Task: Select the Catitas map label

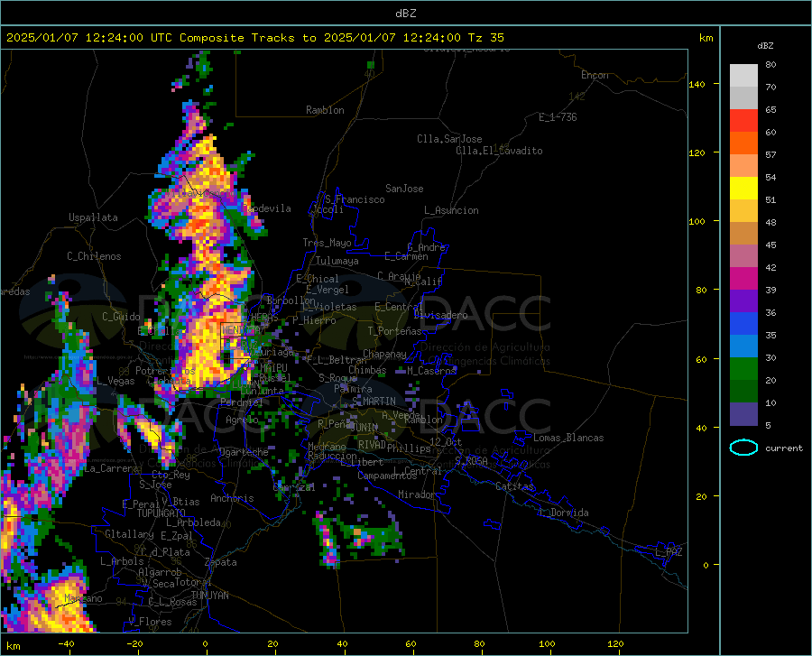Action: [x=514, y=486]
